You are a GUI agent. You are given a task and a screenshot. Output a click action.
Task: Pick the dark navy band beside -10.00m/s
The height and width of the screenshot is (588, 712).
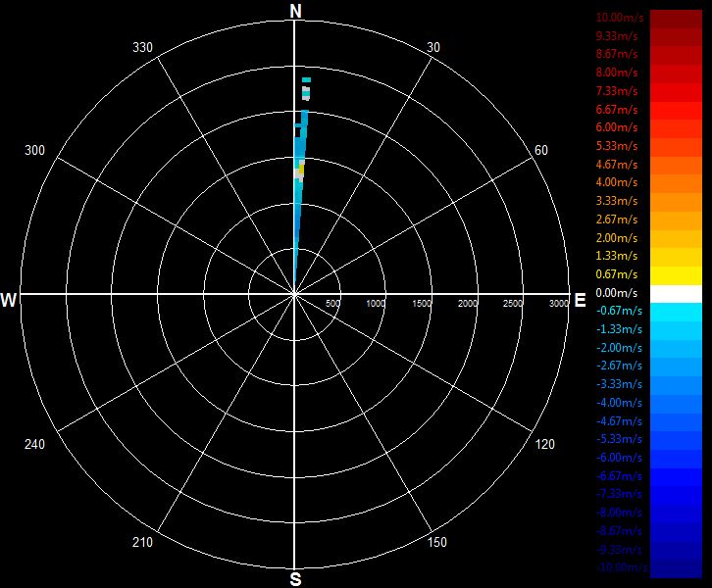(676, 568)
